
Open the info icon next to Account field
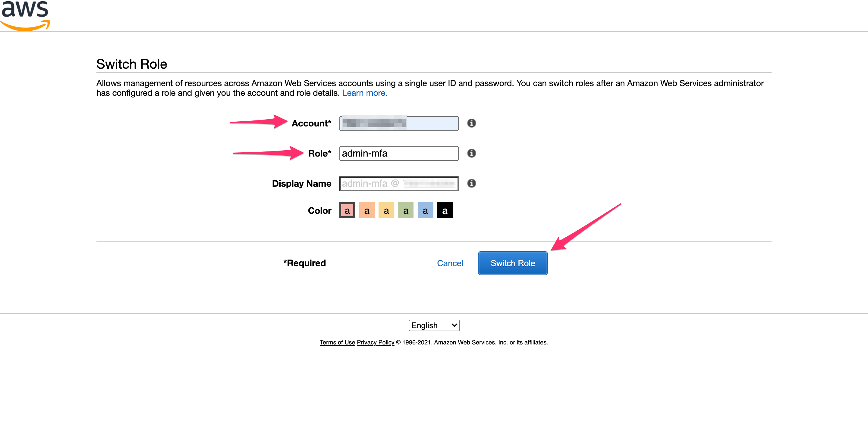click(471, 123)
